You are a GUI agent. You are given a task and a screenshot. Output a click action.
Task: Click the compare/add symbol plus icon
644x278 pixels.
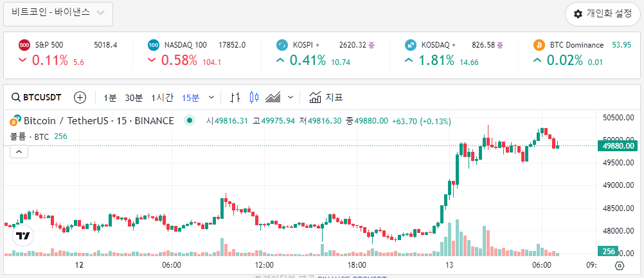80,97
